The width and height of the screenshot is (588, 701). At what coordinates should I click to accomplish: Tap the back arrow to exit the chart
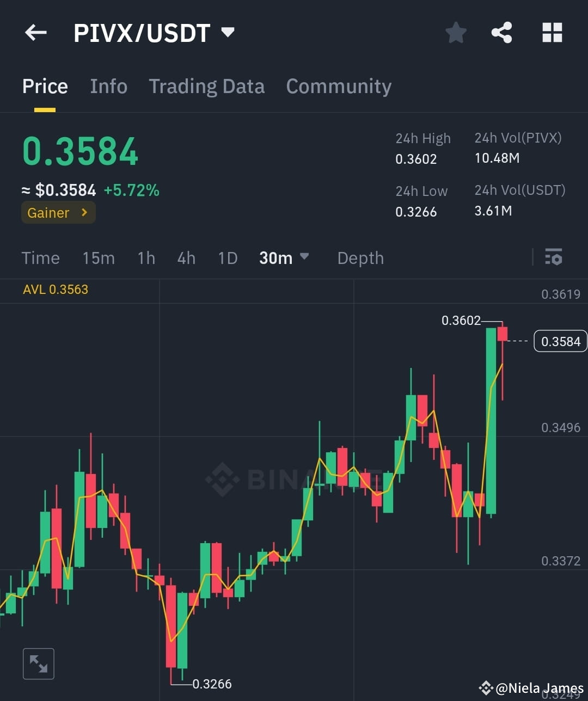click(x=35, y=33)
